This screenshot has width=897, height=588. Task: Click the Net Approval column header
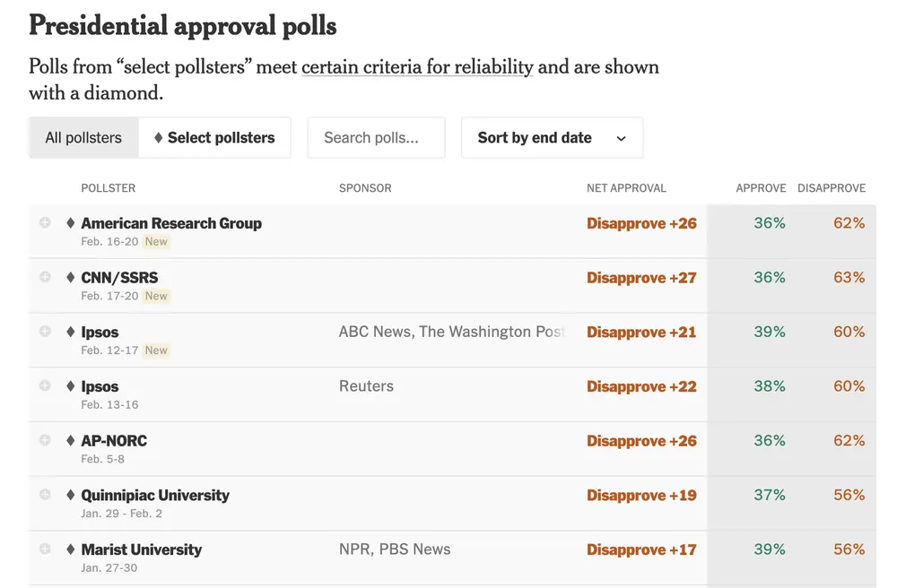[626, 188]
